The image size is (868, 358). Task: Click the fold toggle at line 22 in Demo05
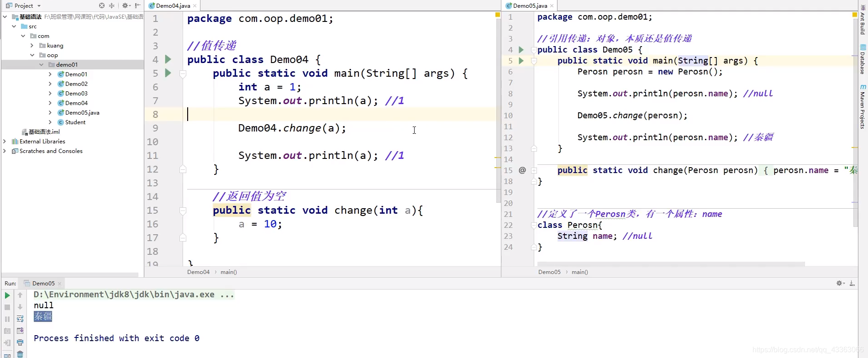(534, 225)
